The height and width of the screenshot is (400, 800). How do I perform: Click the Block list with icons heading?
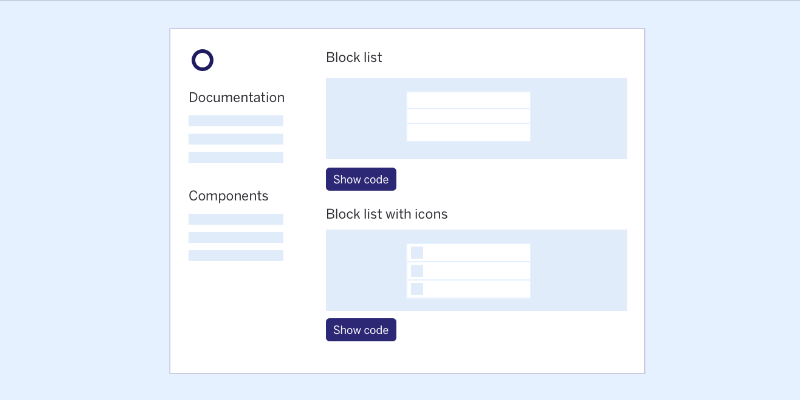[x=386, y=214]
